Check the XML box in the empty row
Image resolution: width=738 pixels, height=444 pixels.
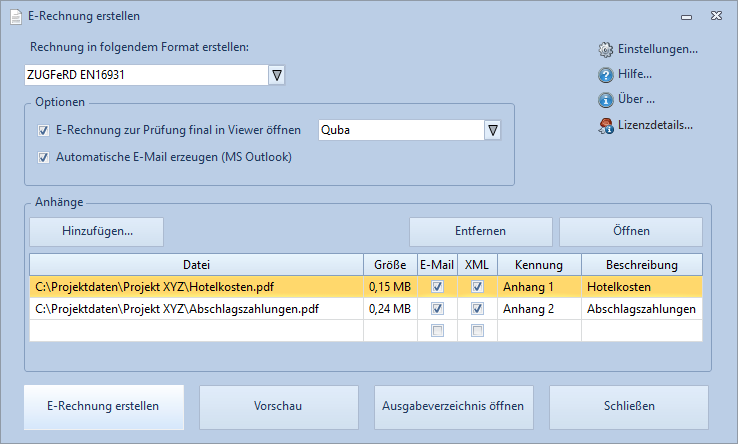[x=477, y=331]
